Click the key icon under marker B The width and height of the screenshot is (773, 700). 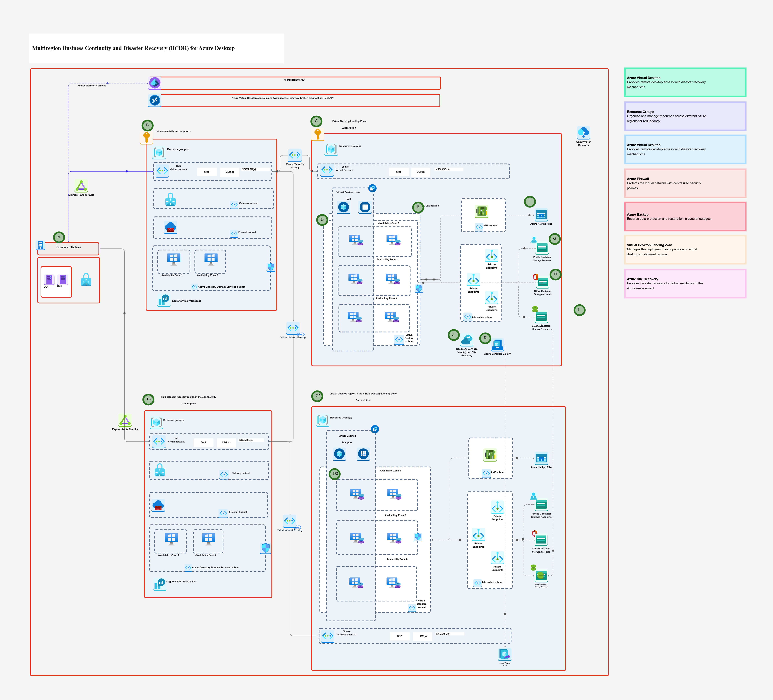146,138
